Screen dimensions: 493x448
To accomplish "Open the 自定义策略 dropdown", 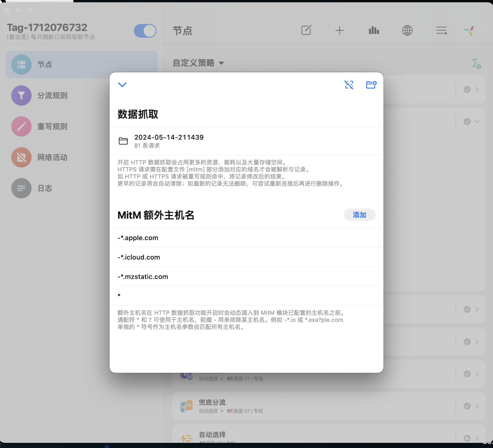I will click(198, 63).
